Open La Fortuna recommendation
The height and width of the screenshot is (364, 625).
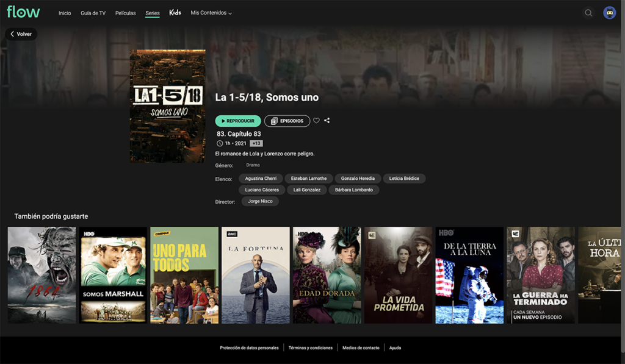(255, 275)
